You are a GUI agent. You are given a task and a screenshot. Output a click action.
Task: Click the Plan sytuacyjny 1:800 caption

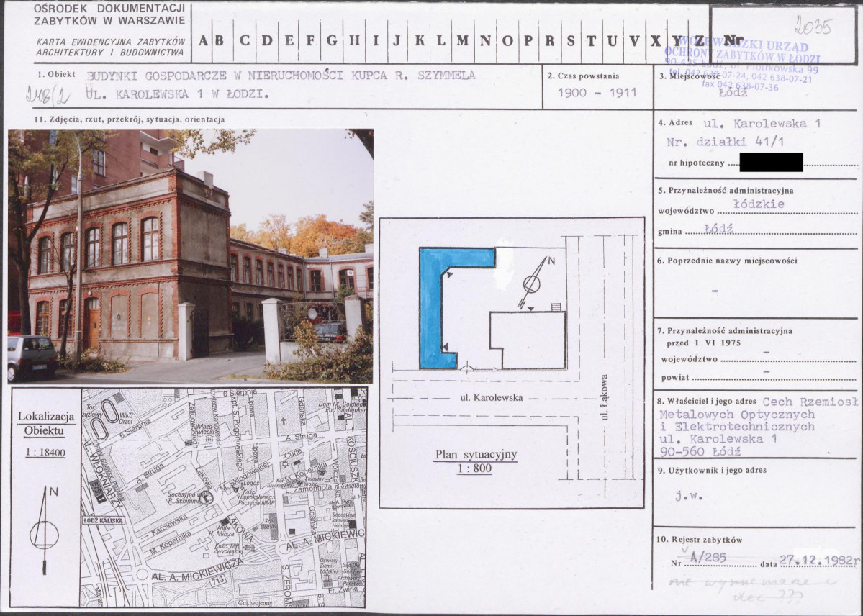pyautogui.click(x=476, y=461)
